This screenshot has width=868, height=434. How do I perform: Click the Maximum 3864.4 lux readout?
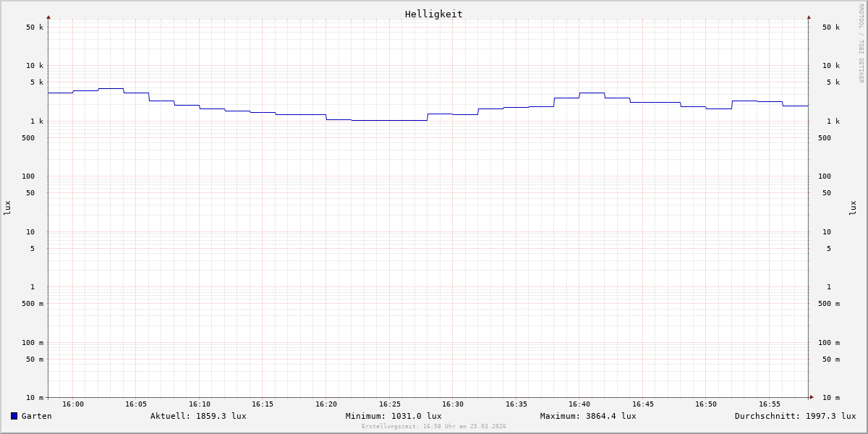pos(588,416)
